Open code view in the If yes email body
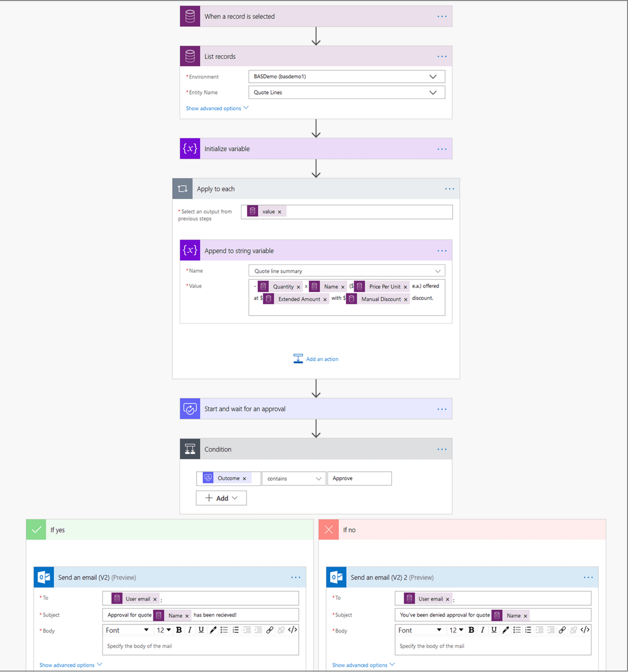628x672 pixels. (x=293, y=630)
